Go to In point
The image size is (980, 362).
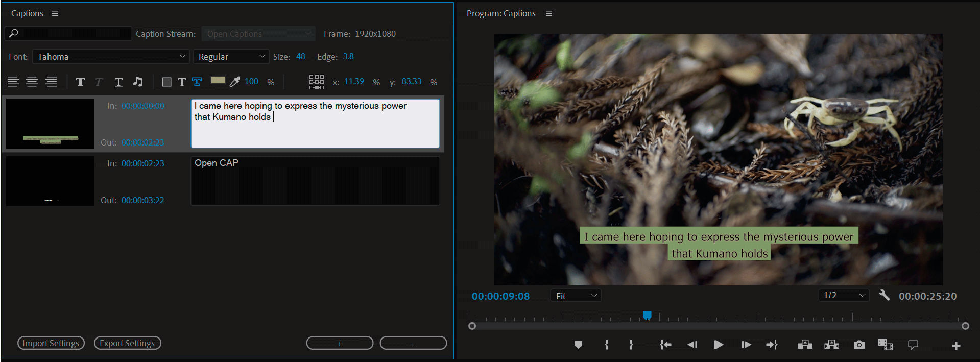665,345
